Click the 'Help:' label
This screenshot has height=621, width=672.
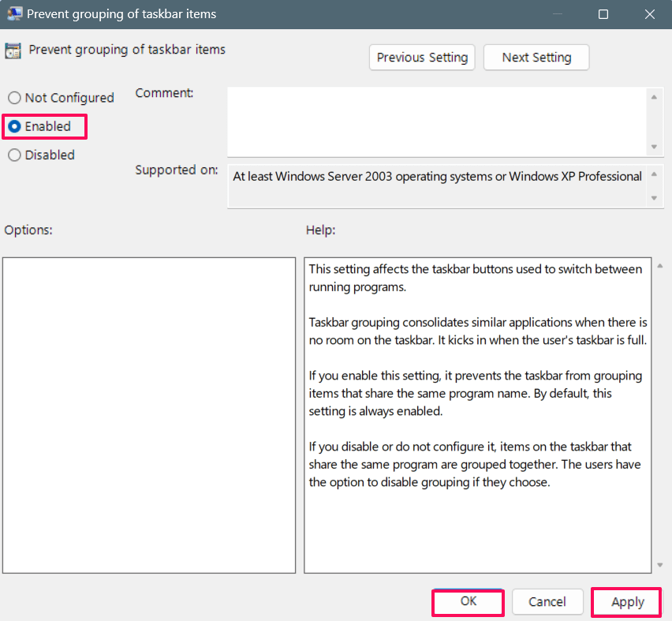[x=320, y=230]
